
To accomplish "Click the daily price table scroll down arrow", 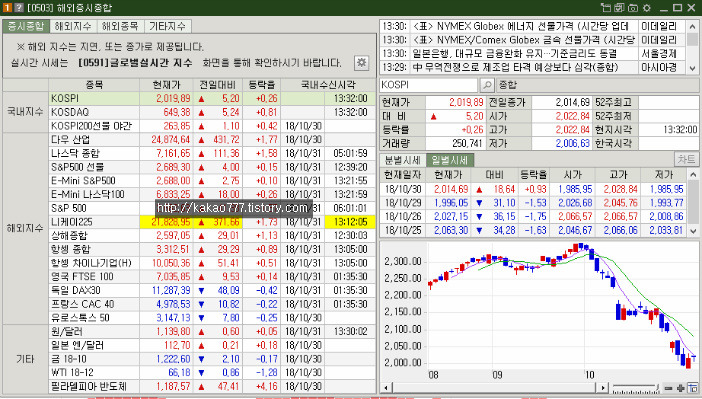I will [693, 231].
